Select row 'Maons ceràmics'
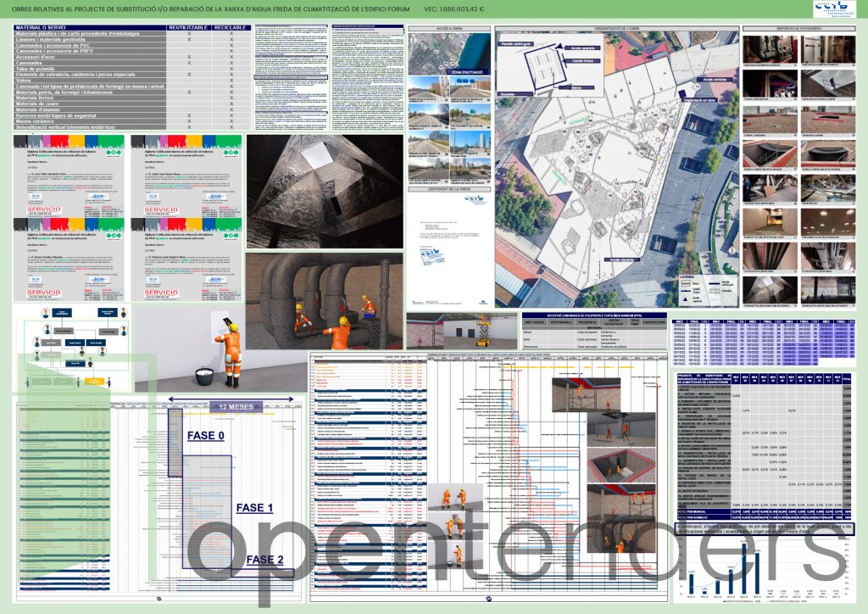The width and height of the screenshot is (868, 614). (131, 121)
